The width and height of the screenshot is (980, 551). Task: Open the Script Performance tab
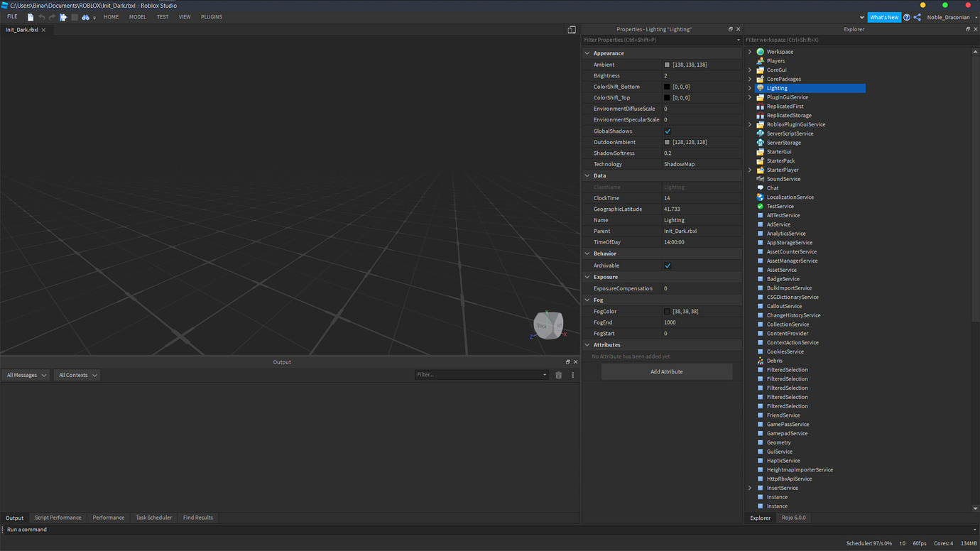coord(58,517)
